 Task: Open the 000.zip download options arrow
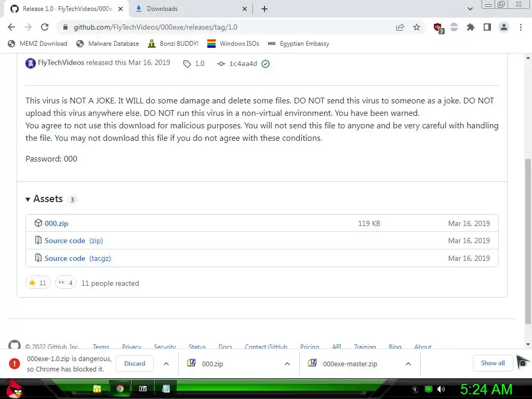[x=287, y=364]
